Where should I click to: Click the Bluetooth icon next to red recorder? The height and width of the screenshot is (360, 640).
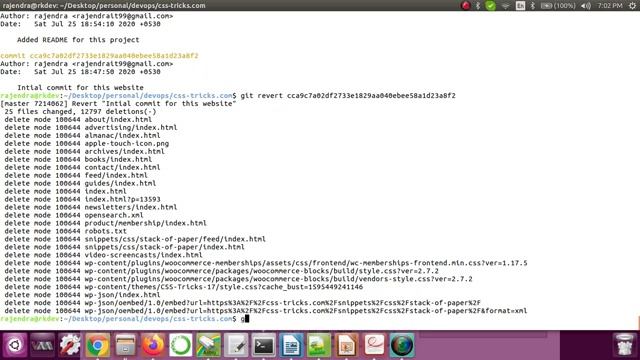[478, 6]
